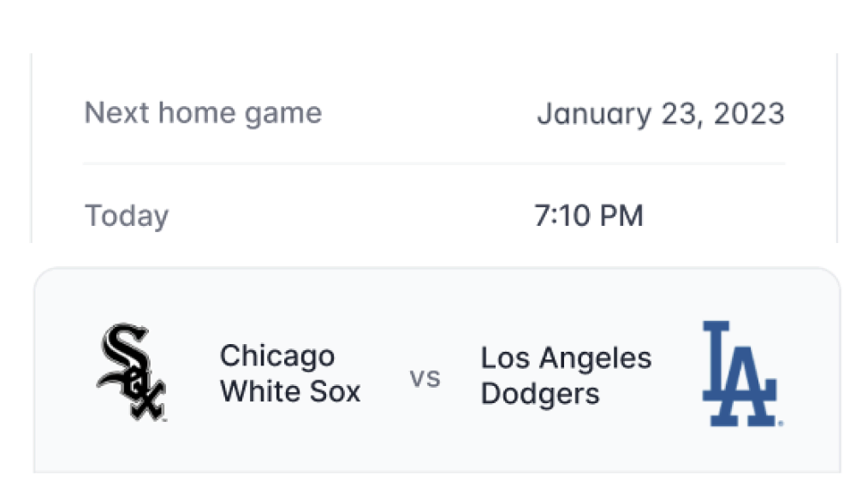The width and height of the screenshot is (868, 493).
Task: Open the Los Angeles Dodgers team name
Action: [x=566, y=376]
